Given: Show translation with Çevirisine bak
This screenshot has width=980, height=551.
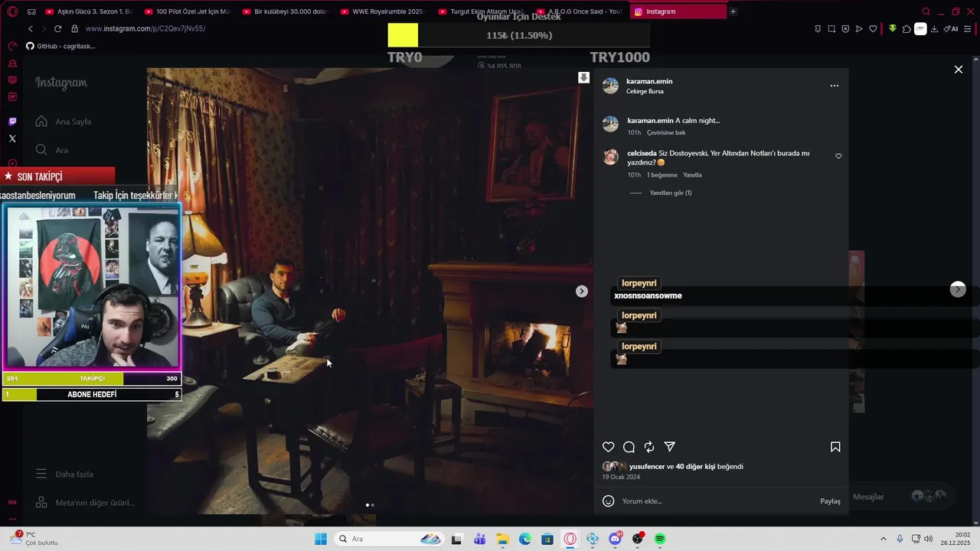Looking at the screenshot, I should tap(666, 132).
